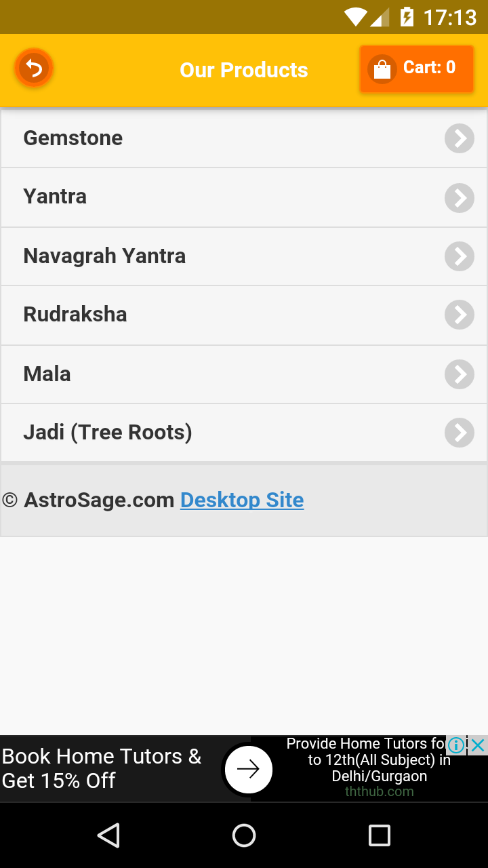488x868 pixels.
Task: Select the Yantra category label
Action: pos(56,197)
